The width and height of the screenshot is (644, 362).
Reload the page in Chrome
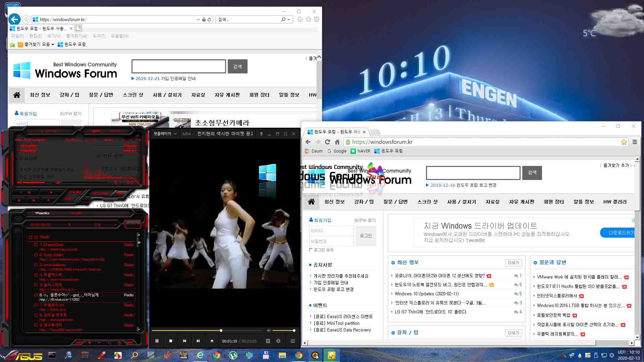click(x=327, y=142)
